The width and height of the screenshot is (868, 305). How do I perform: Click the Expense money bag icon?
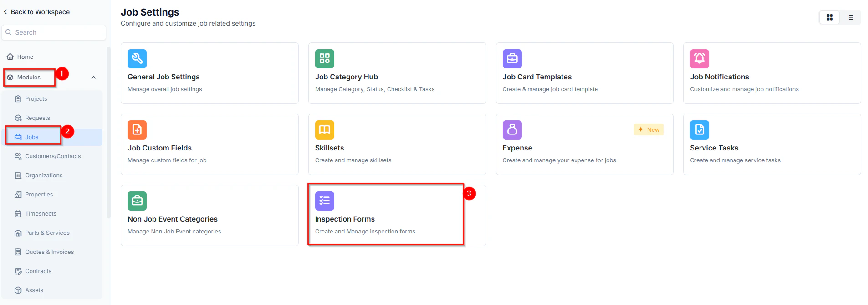512,130
